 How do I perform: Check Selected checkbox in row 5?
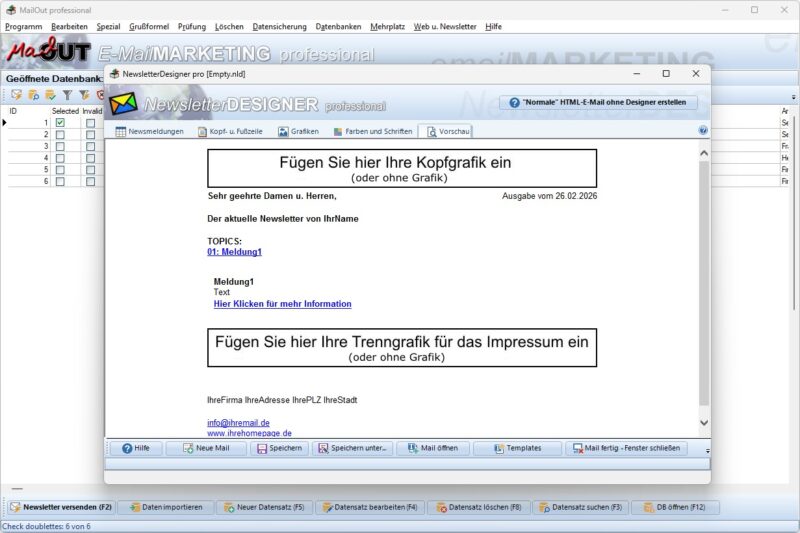60,170
